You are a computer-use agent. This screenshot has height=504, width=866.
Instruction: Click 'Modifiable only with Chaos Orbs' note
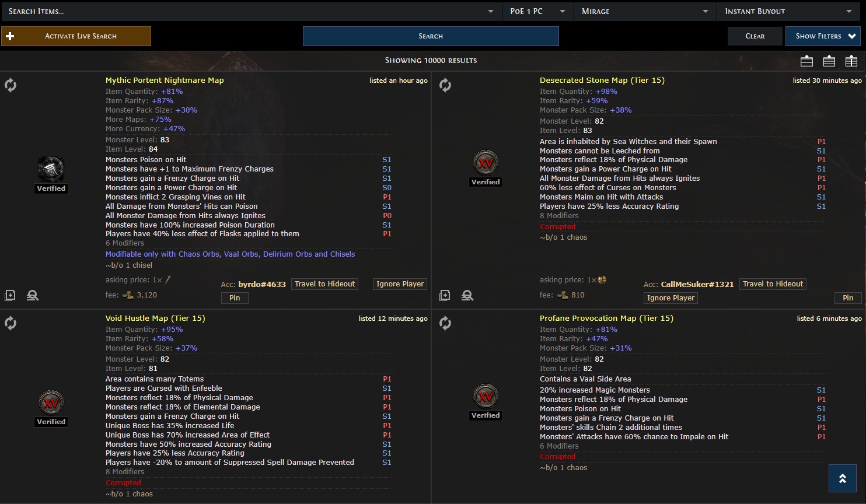(230, 254)
